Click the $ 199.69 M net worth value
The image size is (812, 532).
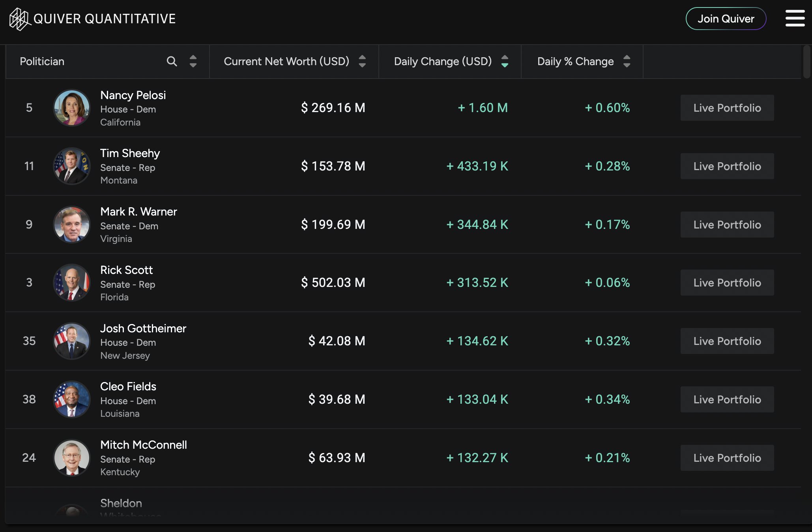click(333, 225)
